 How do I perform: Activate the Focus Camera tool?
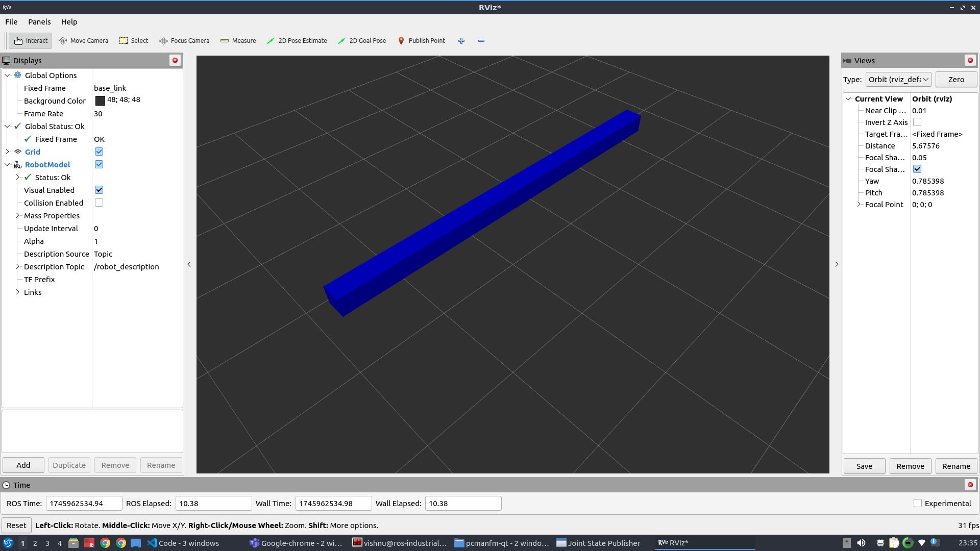click(x=184, y=41)
